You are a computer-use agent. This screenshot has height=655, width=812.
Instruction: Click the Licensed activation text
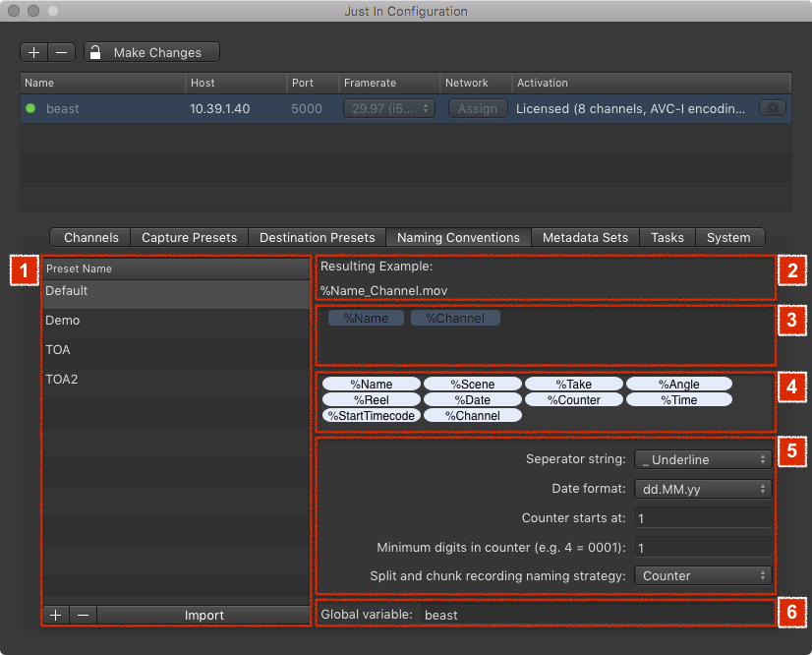(630, 109)
